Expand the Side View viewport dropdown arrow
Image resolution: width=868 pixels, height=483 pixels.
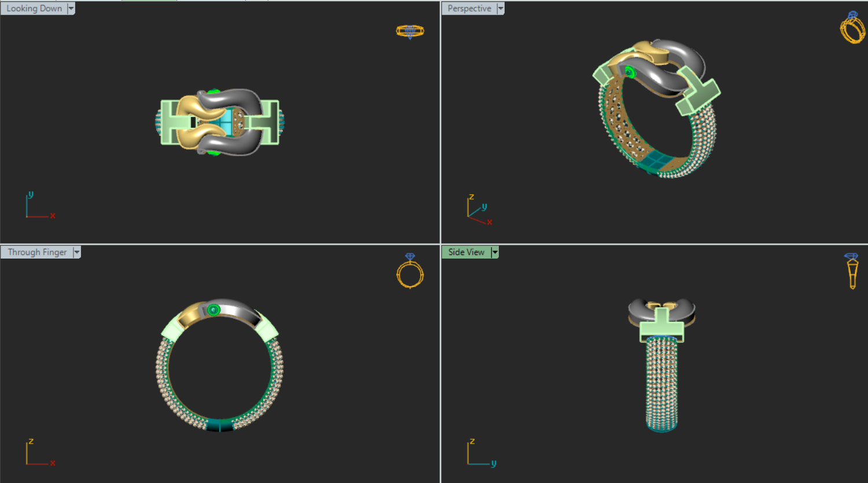coord(495,252)
